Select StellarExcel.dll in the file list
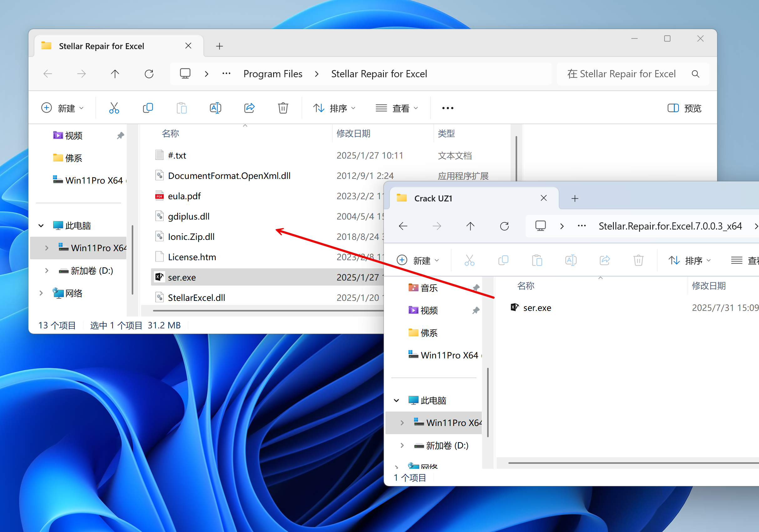This screenshot has height=532, width=759. tap(196, 298)
